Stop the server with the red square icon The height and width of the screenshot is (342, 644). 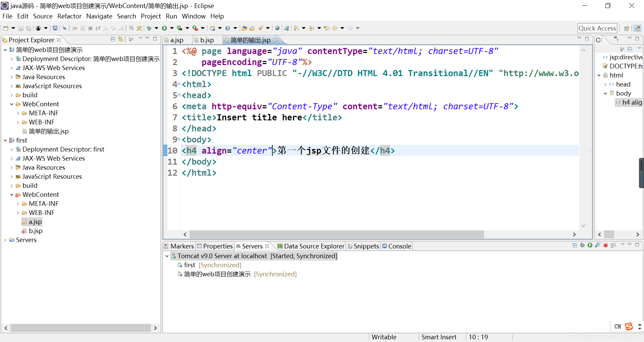pos(605,245)
